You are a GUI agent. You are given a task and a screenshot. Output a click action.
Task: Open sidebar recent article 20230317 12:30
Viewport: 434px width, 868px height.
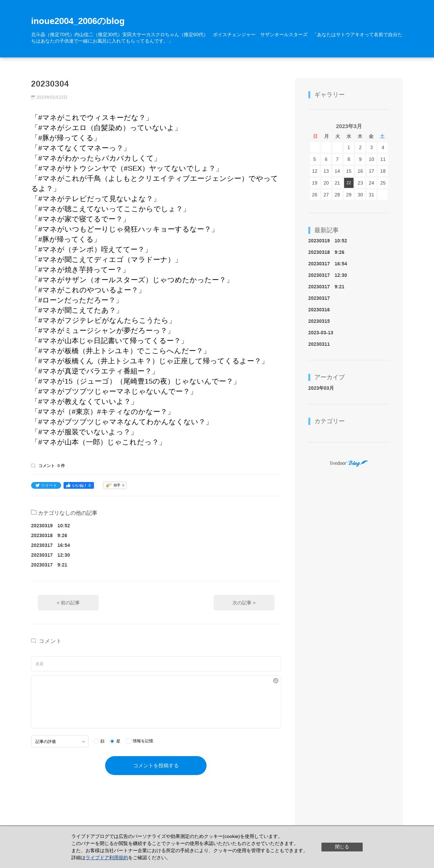[328, 275]
